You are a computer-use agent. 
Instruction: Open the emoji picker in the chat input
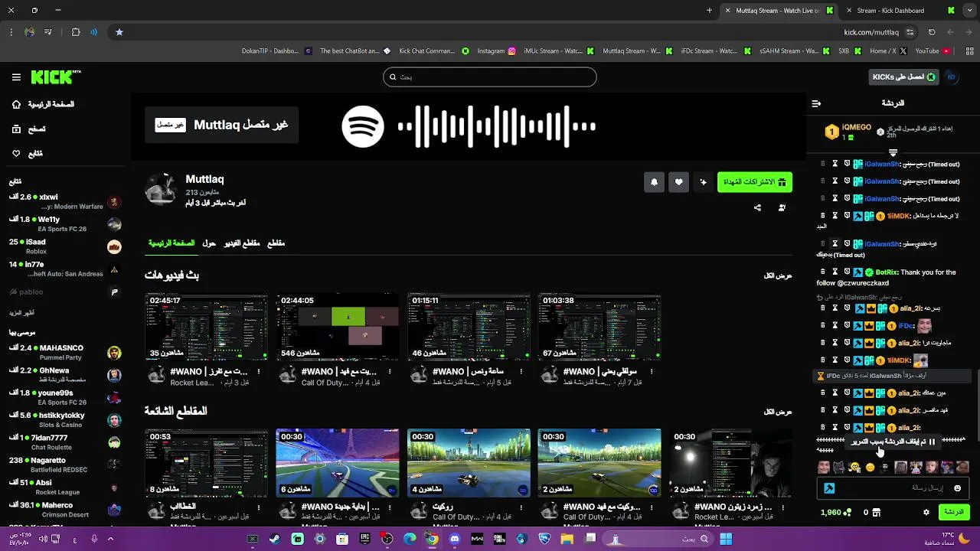click(x=957, y=488)
